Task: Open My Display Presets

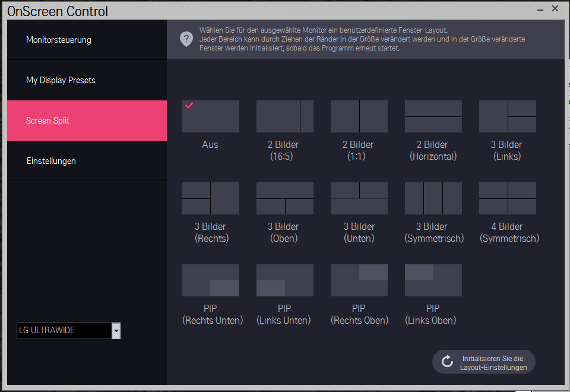Action: (x=87, y=80)
